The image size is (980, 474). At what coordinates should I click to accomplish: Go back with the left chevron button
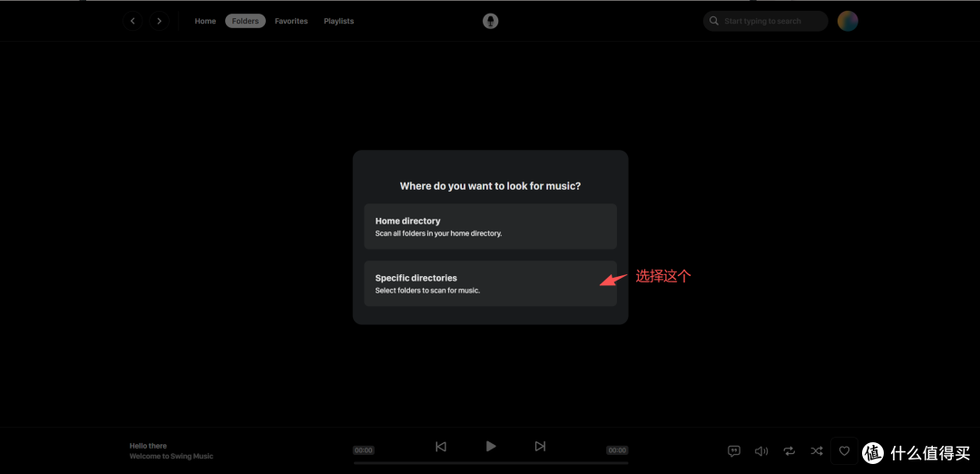tap(132, 21)
